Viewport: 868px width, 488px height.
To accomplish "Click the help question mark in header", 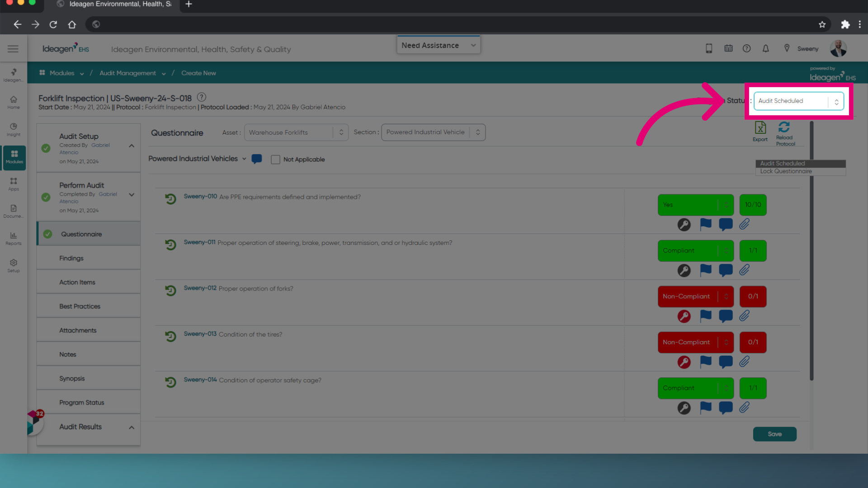I will [x=746, y=48].
